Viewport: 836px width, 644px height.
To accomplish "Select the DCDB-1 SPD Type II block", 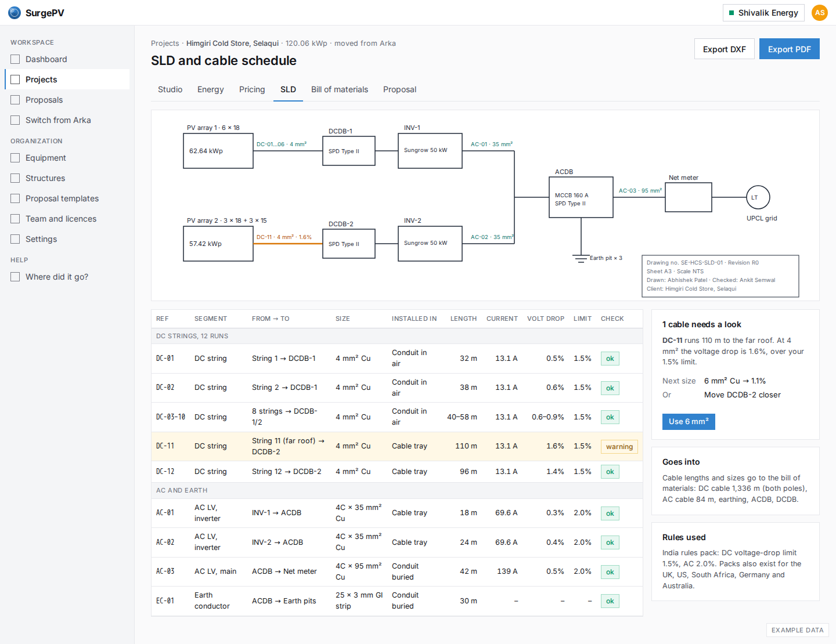I will click(x=349, y=151).
